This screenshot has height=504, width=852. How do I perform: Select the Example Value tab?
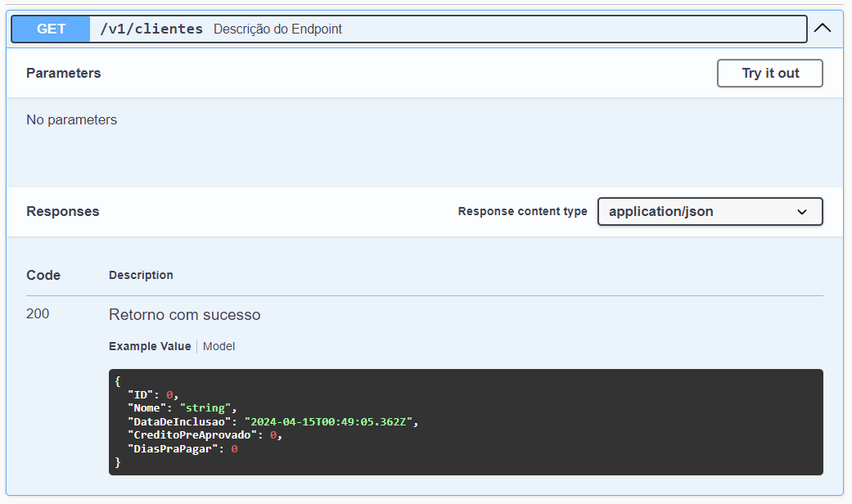(149, 346)
